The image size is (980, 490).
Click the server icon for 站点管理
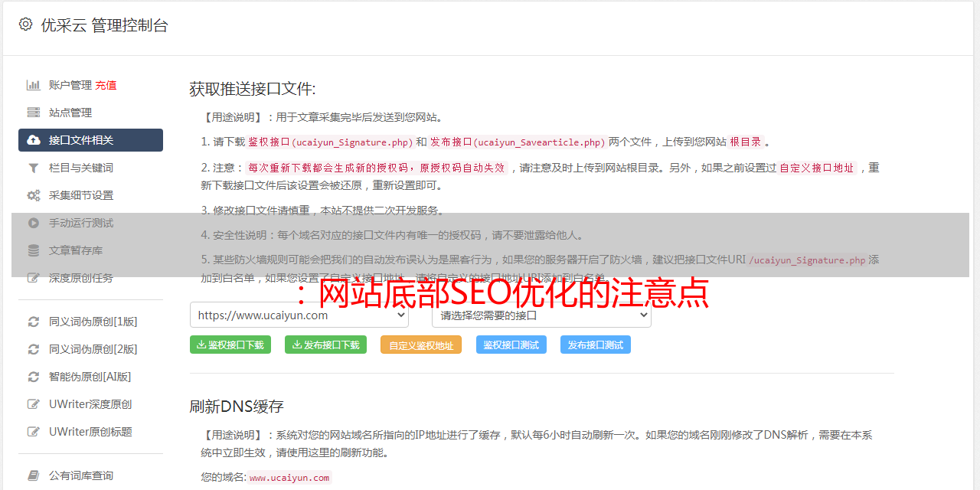point(34,113)
